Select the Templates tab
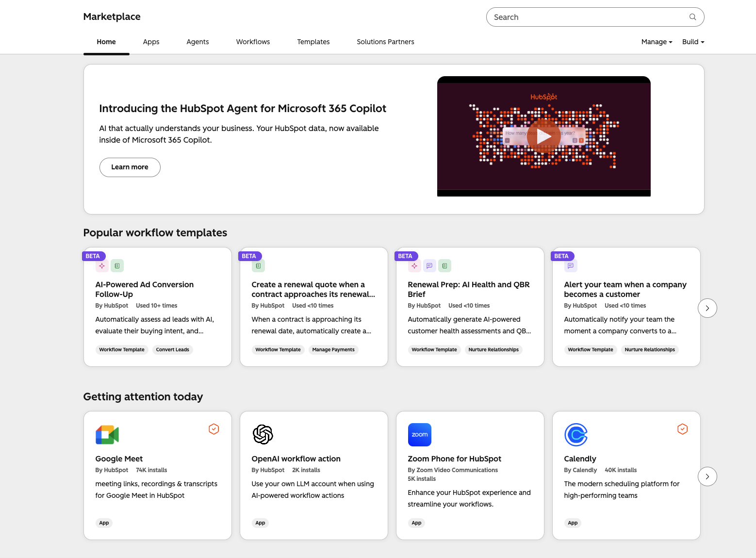The width and height of the screenshot is (756, 558). click(x=313, y=42)
